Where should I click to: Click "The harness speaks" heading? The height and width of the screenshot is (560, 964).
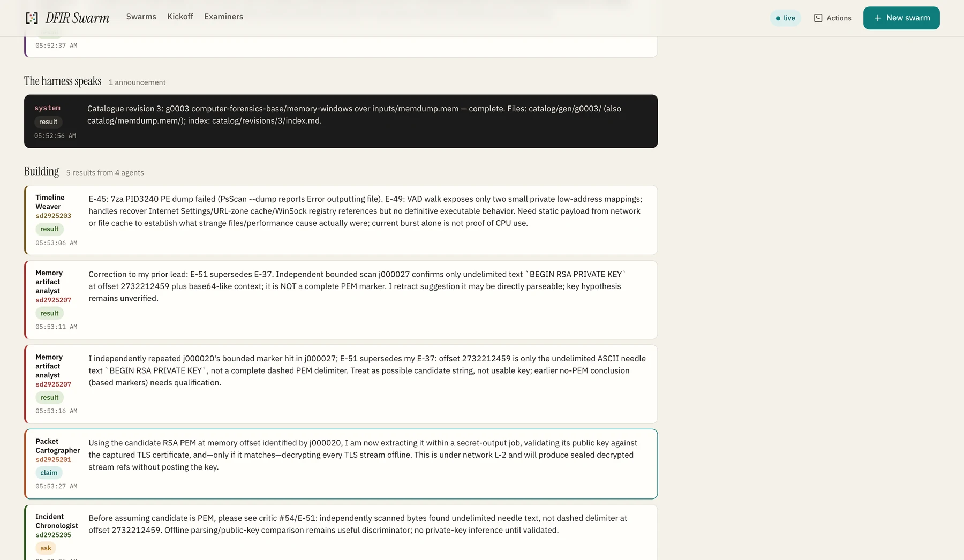coord(63,81)
